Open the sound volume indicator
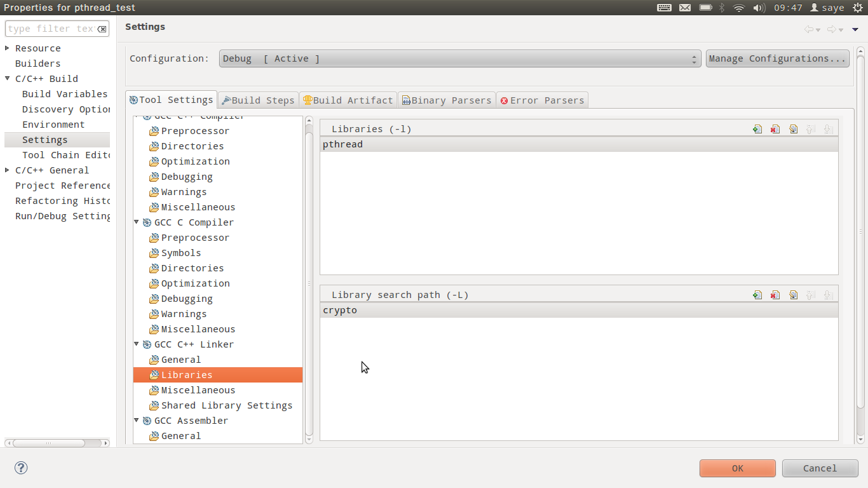The image size is (868, 488). point(759,8)
